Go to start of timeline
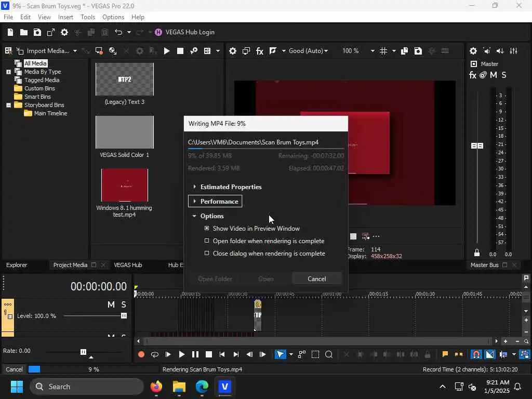Viewport: 532px width, 399px height. [x=222, y=354]
